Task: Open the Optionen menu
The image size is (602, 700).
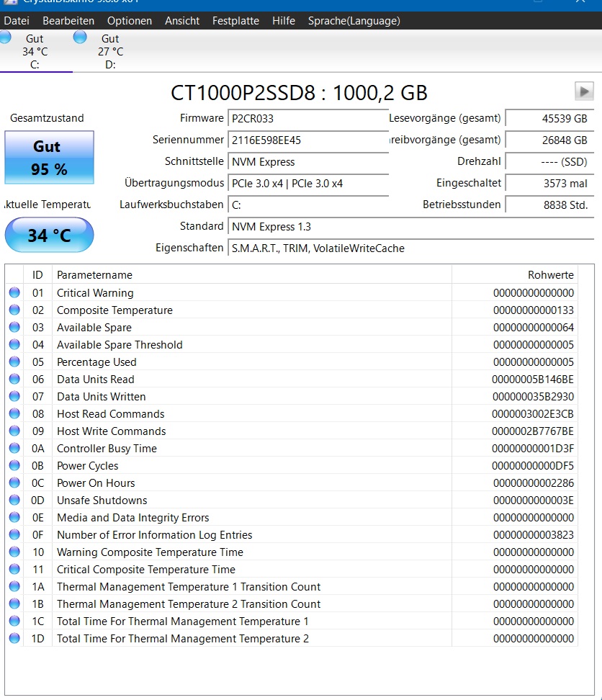Action: point(130,21)
